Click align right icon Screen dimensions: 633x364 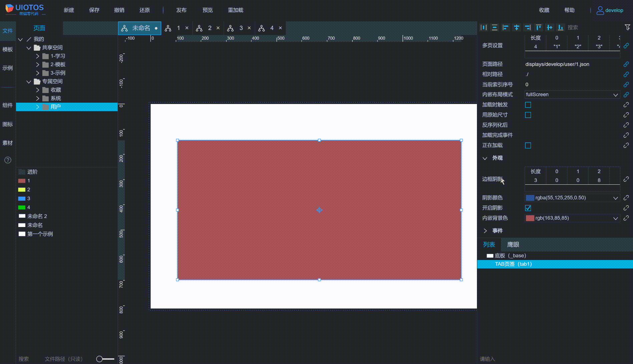pyautogui.click(x=528, y=27)
